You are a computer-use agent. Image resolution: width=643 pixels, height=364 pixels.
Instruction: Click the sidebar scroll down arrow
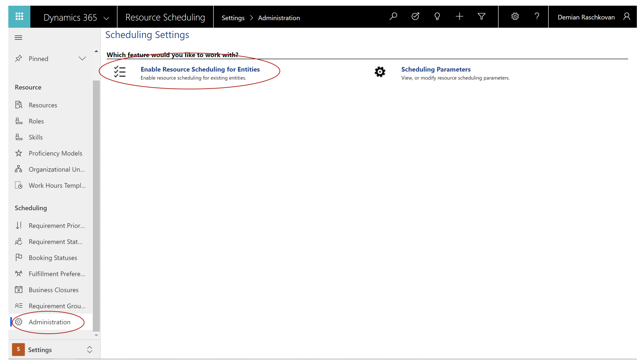96,335
